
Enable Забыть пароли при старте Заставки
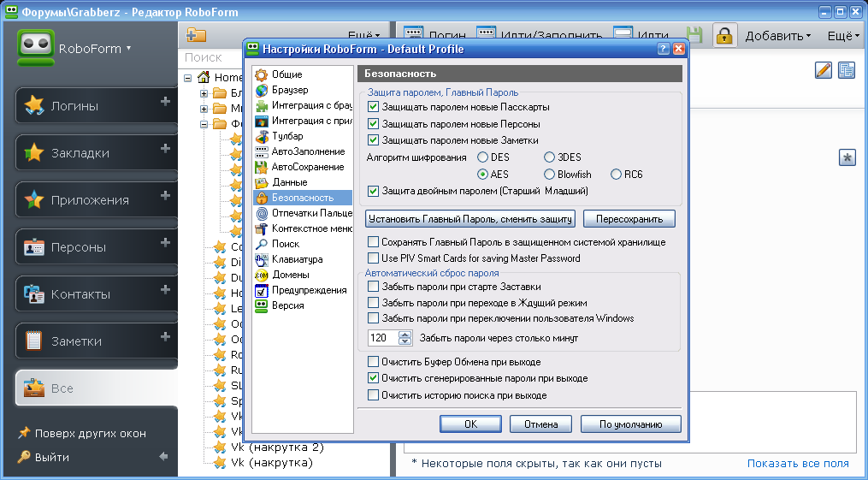pos(373,287)
